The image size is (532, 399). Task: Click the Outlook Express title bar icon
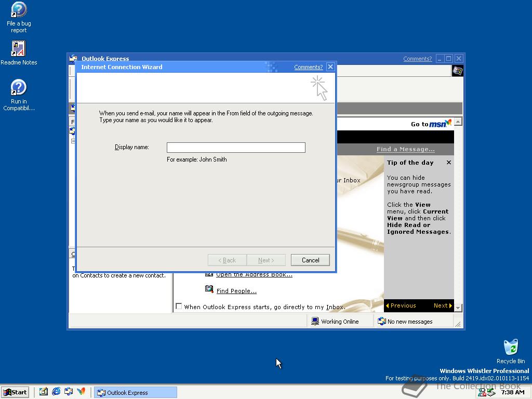point(73,58)
